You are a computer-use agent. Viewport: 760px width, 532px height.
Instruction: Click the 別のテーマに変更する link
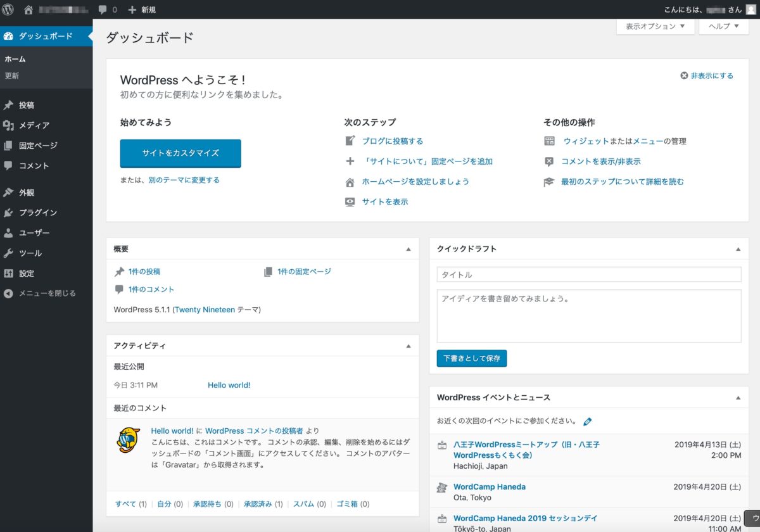coord(184,180)
